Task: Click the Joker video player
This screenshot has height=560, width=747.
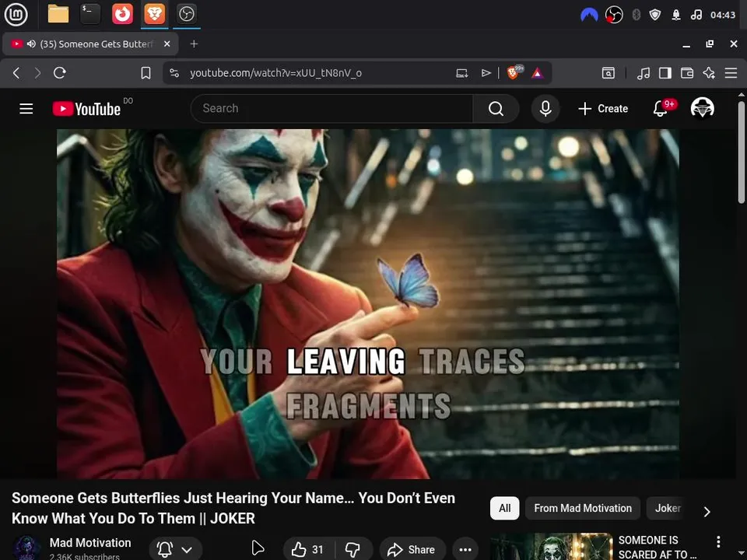Action: pyautogui.click(x=368, y=304)
